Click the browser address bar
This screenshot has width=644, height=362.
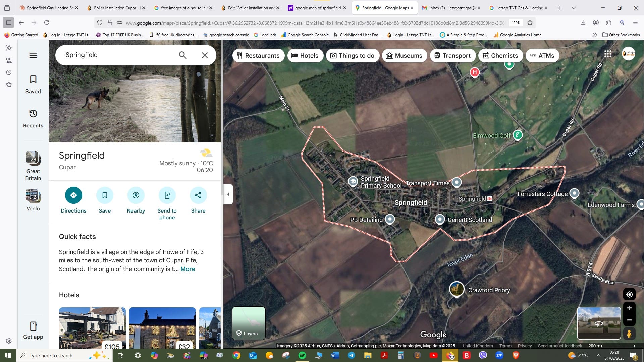coord(315,23)
